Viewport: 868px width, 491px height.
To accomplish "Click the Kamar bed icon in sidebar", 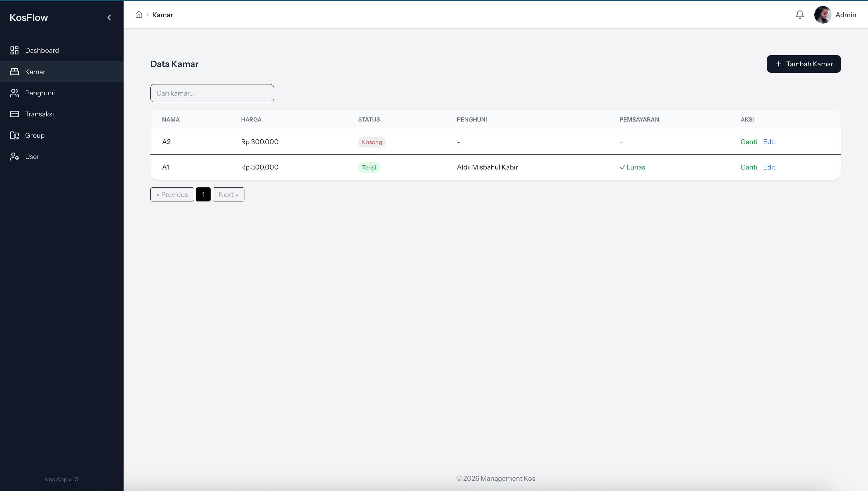I will [14, 71].
